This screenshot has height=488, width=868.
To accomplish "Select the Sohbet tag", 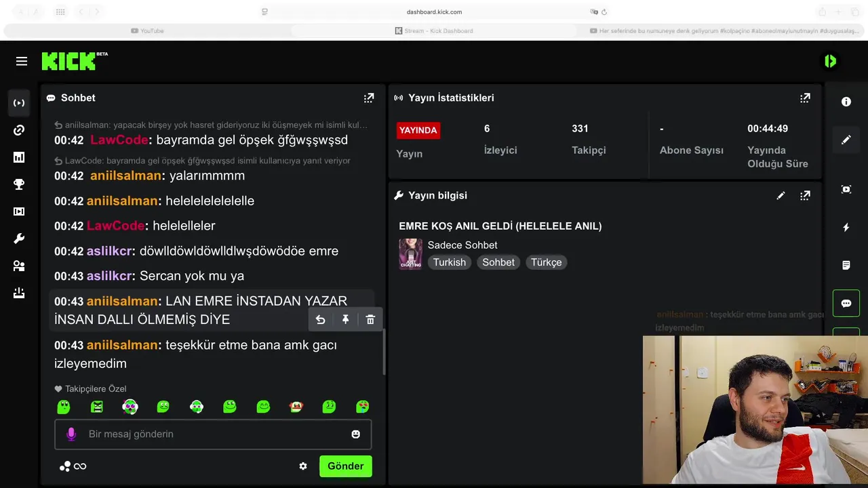I will [498, 262].
